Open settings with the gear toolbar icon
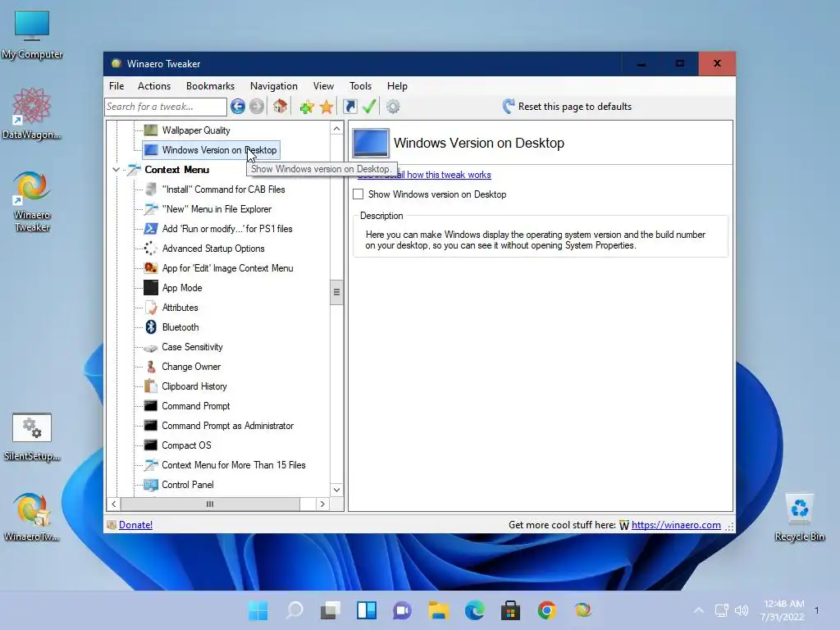Image resolution: width=840 pixels, height=630 pixels. click(x=393, y=107)
